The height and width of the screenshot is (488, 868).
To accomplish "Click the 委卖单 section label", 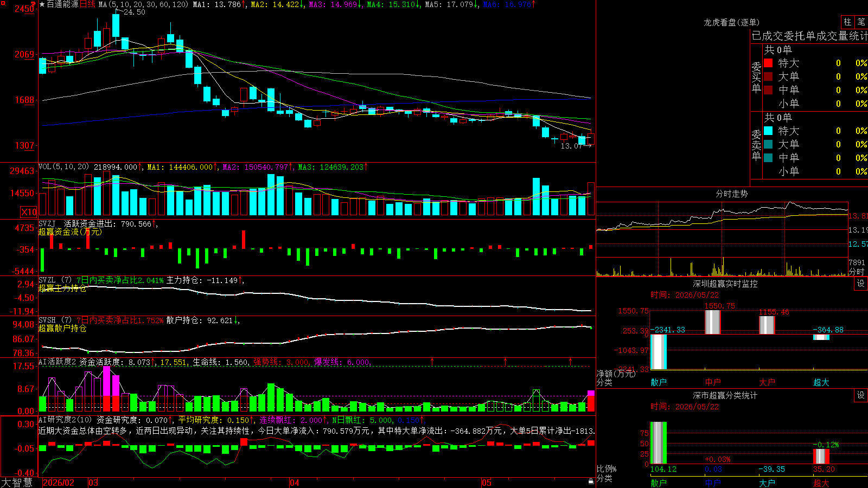I will pyautogui.click(x=756, y=144).
